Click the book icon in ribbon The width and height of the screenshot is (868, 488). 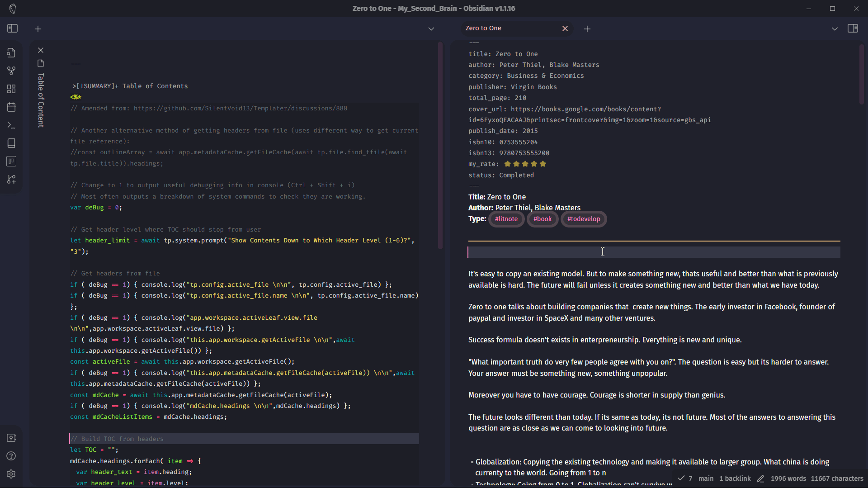(x=11, y=143)
